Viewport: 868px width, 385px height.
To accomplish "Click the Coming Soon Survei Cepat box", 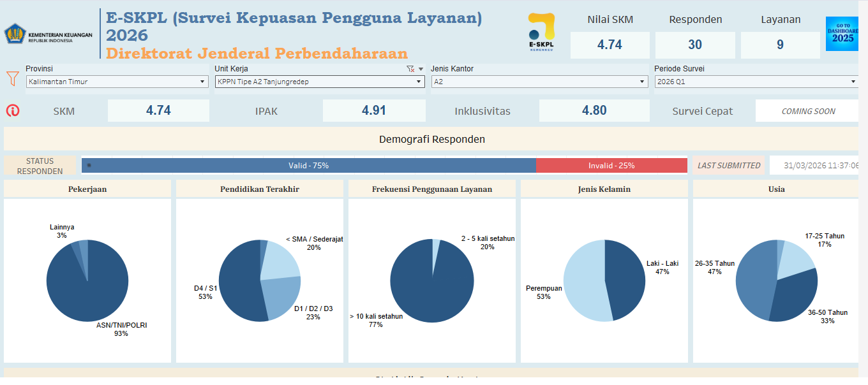I will 808,111.
